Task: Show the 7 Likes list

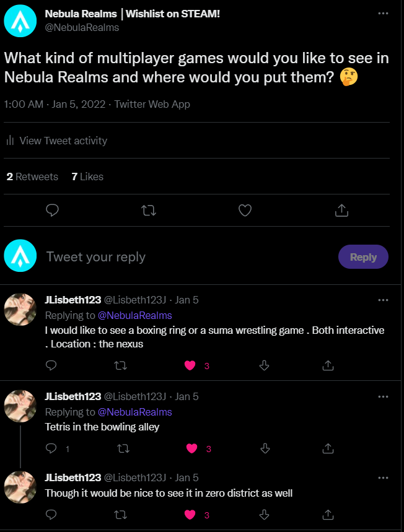Action: coord(87,177)
